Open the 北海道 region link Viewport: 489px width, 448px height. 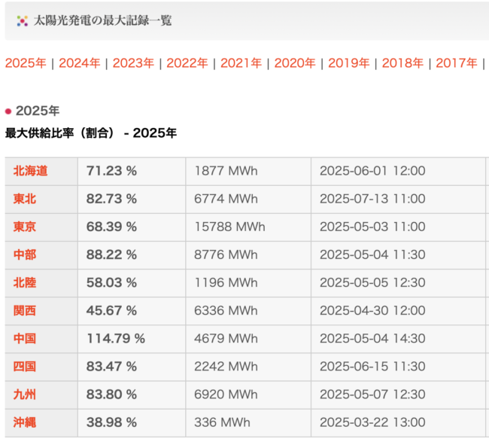click(x=30, y=171)
